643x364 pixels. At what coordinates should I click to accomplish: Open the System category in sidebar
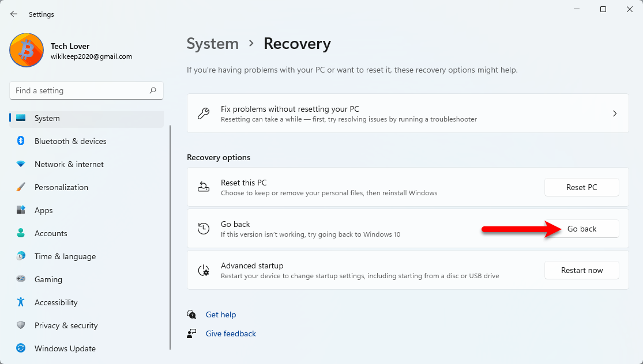click(x=87, y=118)
